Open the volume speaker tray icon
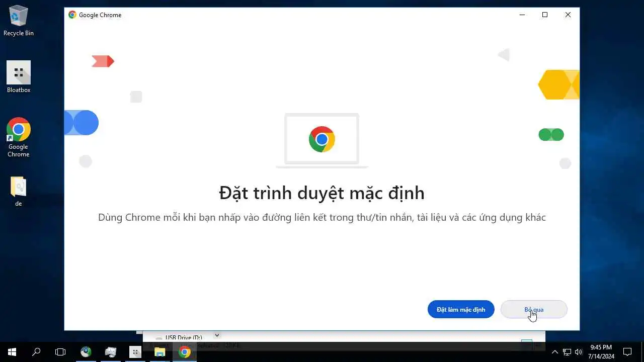 [579, 352]
